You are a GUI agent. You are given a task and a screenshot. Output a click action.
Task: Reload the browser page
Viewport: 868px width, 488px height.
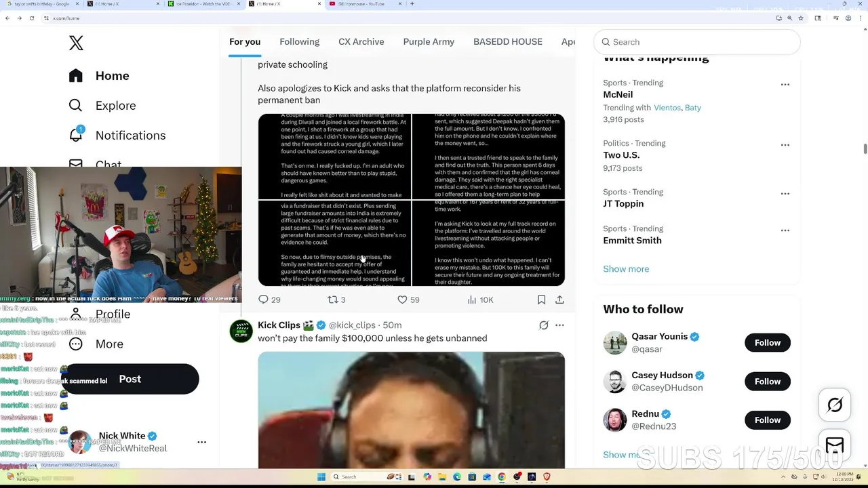31,18
